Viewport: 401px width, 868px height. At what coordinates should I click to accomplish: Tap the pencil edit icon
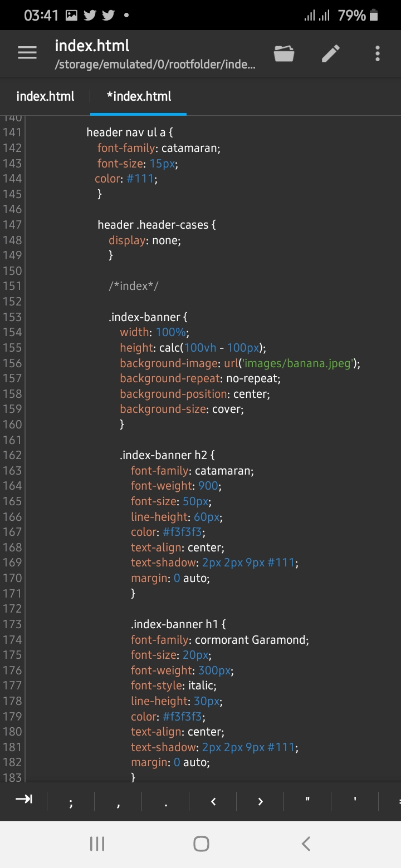(331, 53)
